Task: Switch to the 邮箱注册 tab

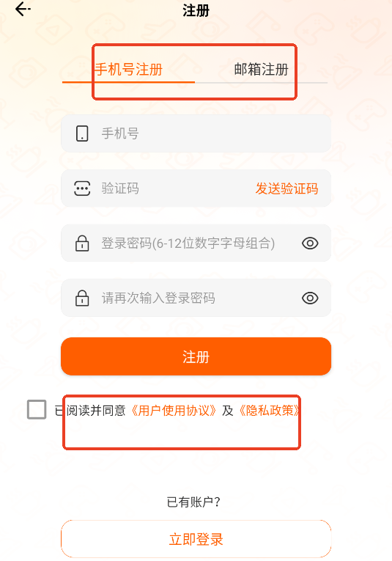Action: [262, 70]
